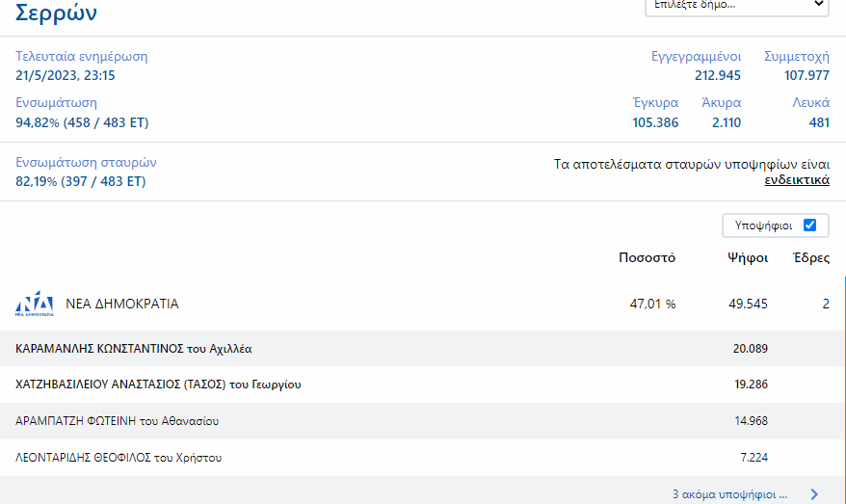The image size is (846, 504).
Task: Click the Ποσοστό column header
Action: (x=647, y=258)
